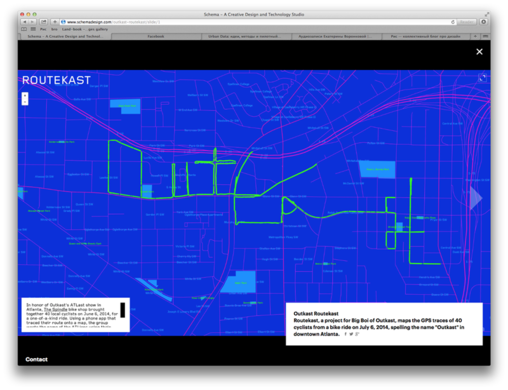Go to next slide with the right arrow

(x=476, y=198)
